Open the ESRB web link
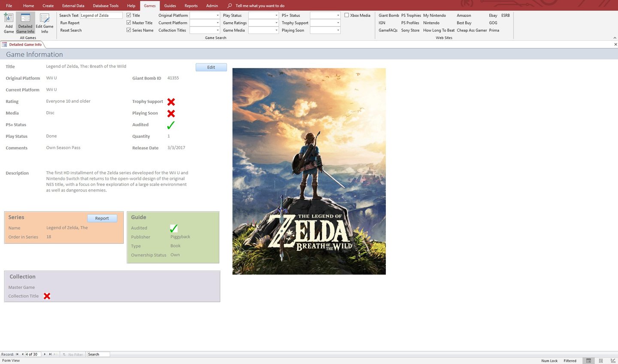 [506, 15]
